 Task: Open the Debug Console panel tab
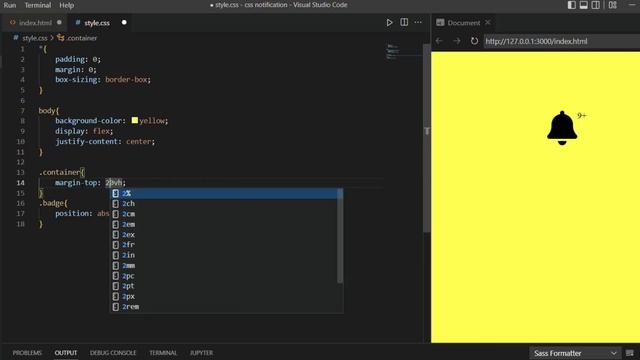tap(113, 353)
